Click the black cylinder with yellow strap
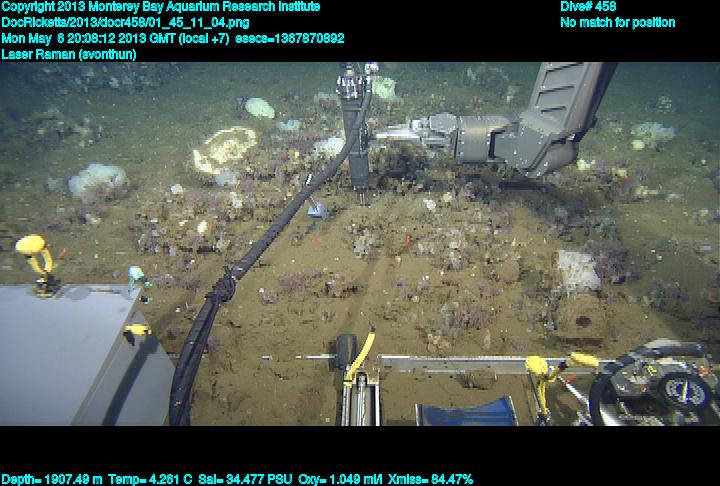 [349, 353]
